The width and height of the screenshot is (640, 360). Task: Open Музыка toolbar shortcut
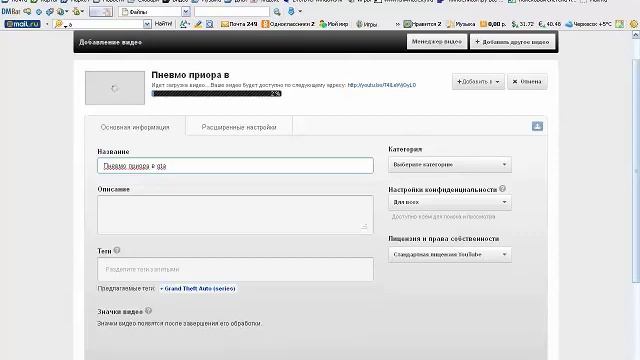461,24
